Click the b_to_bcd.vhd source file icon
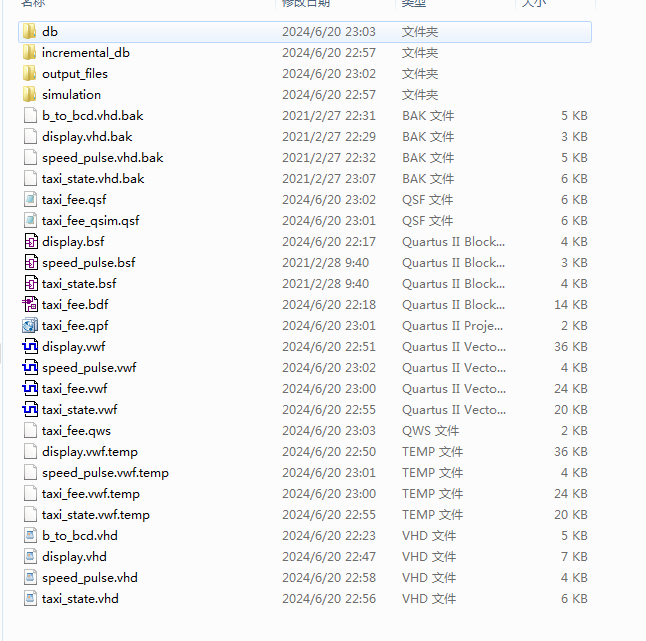The width and height of the screenshot is (646, 641). click(30, 536)
